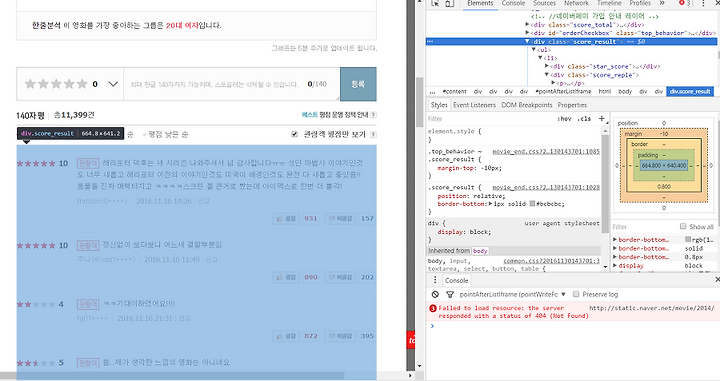Click the Computed pane Filter input
Screen dimensions: 720x381
(645, 227)
